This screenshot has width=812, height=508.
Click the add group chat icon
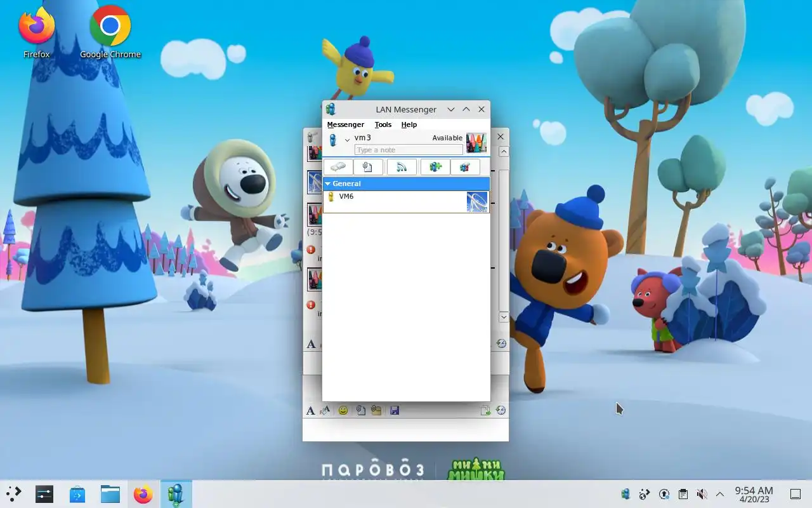(435, 167)
